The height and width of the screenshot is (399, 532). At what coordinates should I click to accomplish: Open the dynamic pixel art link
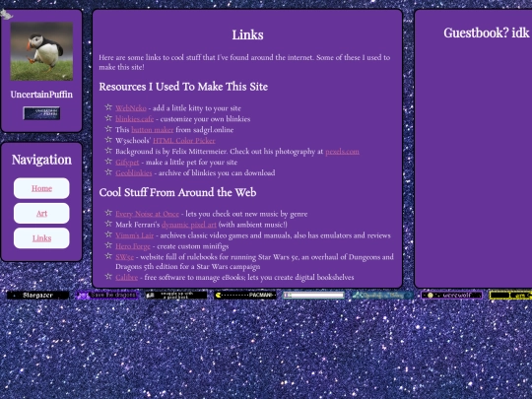pyautogui.click(x=189, y=225)
